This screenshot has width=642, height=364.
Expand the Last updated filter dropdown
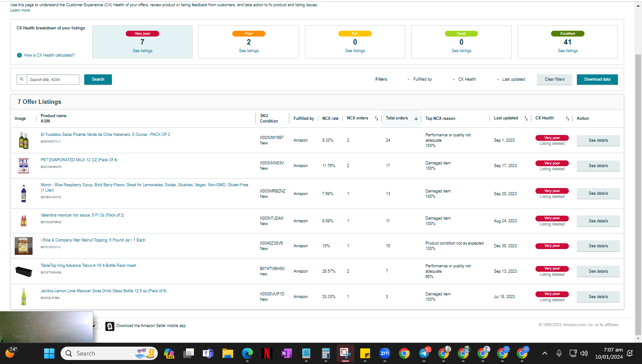pyautogui.click(x=510, y=79)
